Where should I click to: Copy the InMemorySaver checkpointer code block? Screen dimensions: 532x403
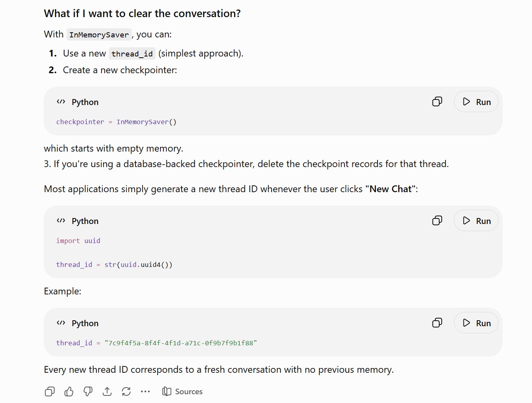(437, 102)
